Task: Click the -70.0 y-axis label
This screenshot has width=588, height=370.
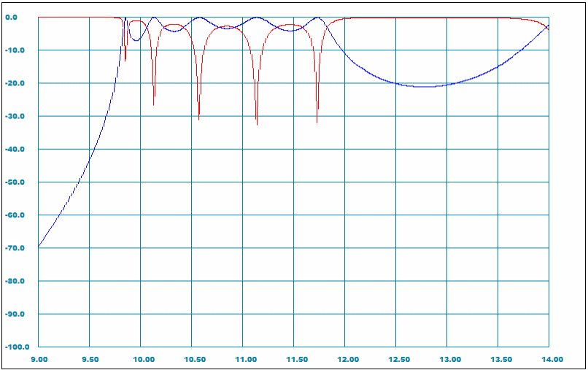Action: 16,248
